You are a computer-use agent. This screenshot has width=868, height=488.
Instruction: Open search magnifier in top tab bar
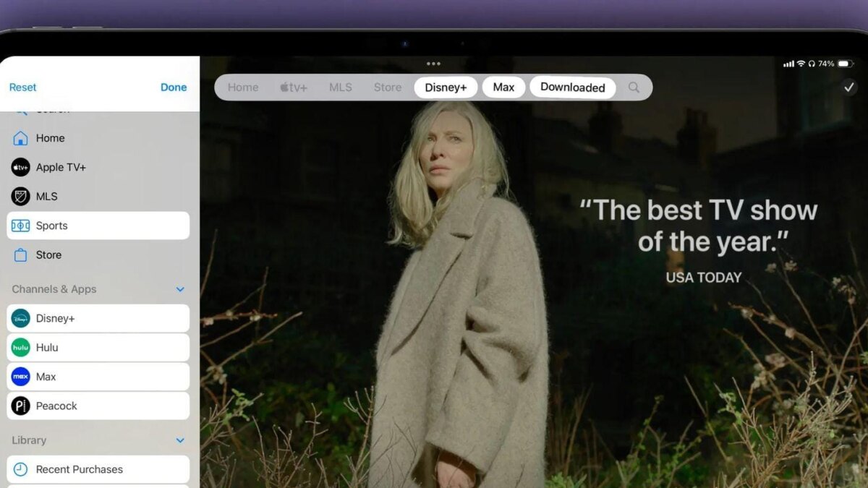[634, 87]
